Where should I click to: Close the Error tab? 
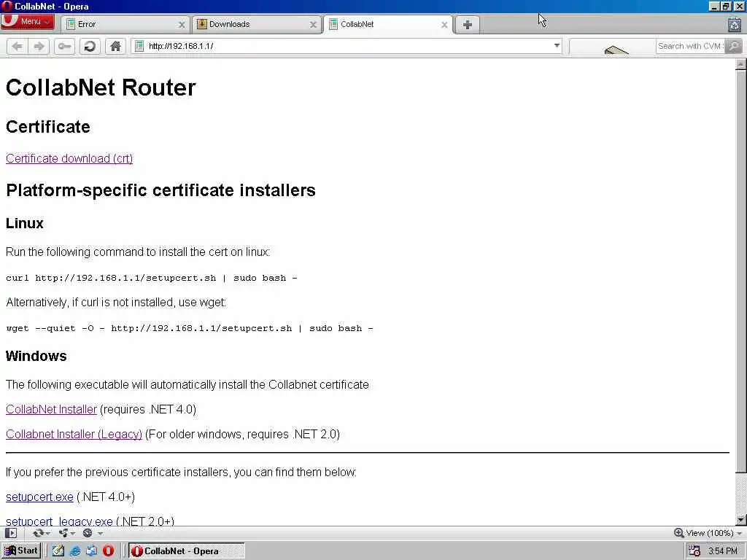[x=182, y=25]
